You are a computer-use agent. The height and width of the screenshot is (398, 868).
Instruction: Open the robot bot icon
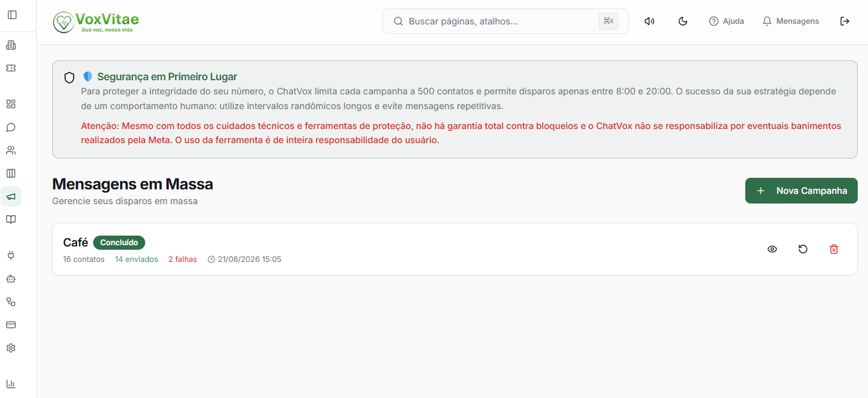click(11, 279)
